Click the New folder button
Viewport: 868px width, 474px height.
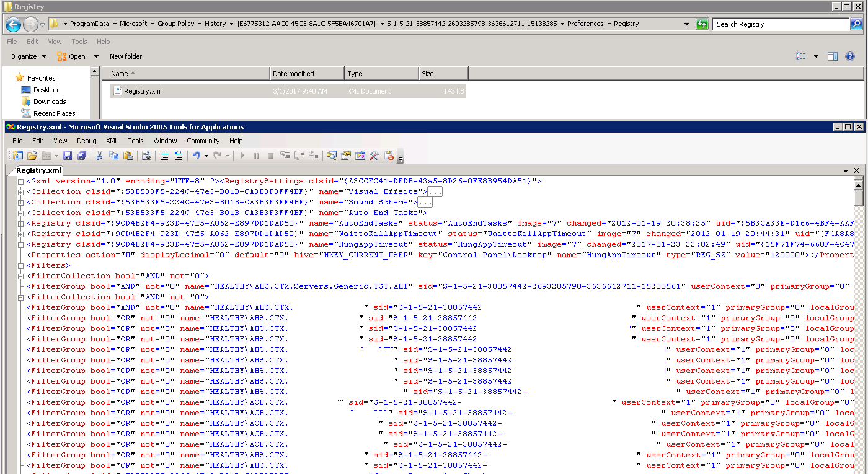coord(126,56)
